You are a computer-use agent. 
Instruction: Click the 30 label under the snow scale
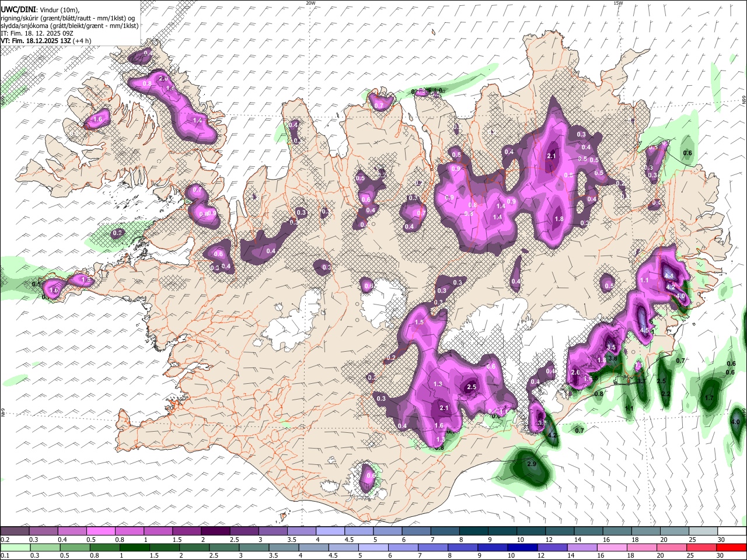point(721,540)
